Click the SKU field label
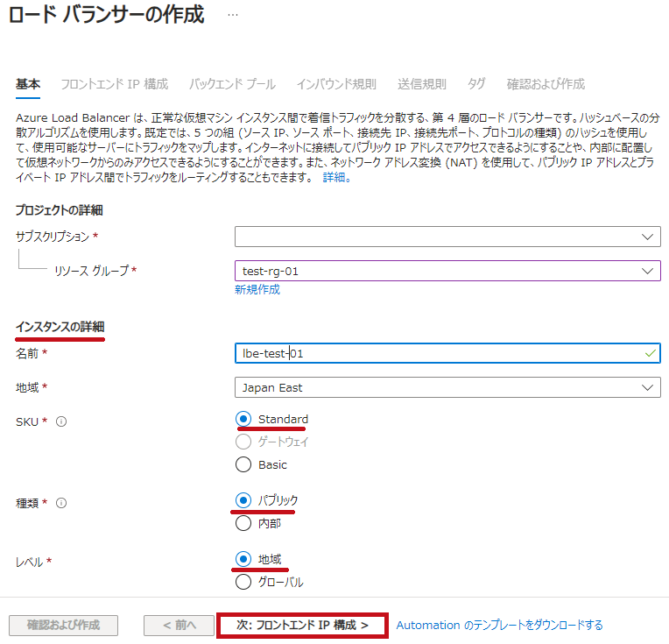 [x=27, y=422]
